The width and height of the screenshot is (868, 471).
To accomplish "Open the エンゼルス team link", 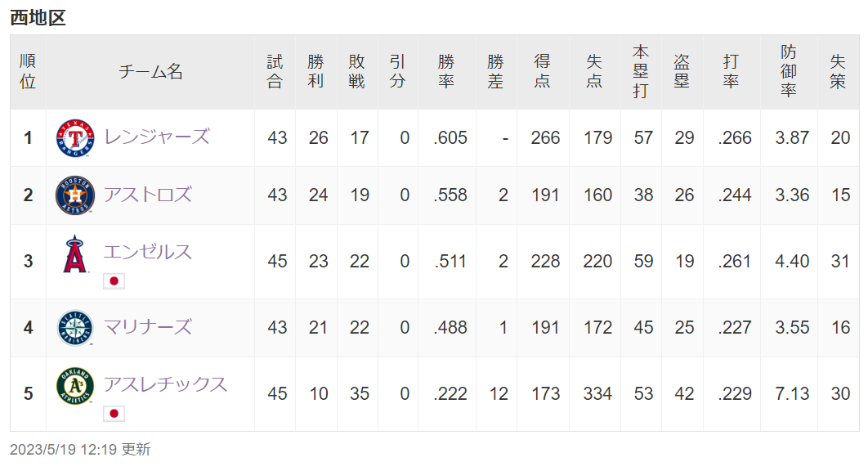I will coord(147,251).
